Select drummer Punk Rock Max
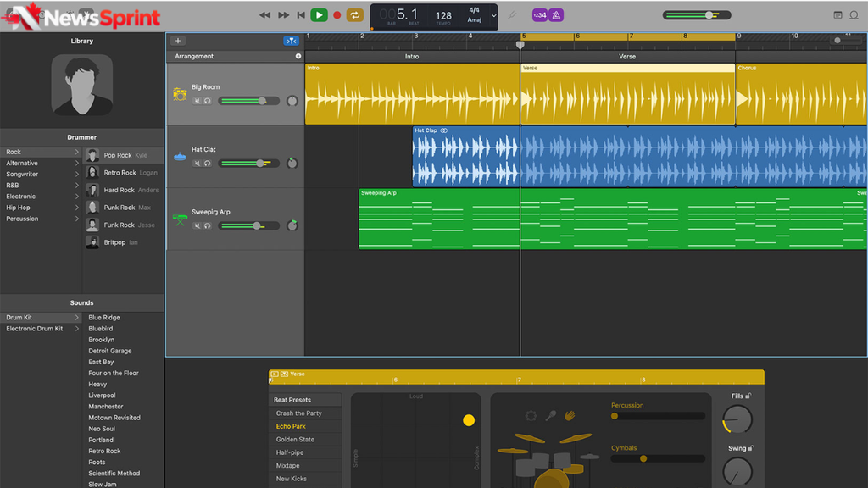868x488 pixels. point(123,208)
